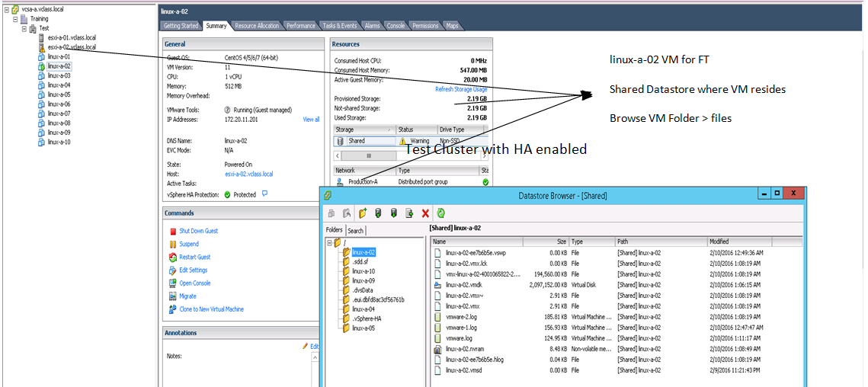
Task: Click the Storage table horizontal scrollbar thumb
Action: 369,156
